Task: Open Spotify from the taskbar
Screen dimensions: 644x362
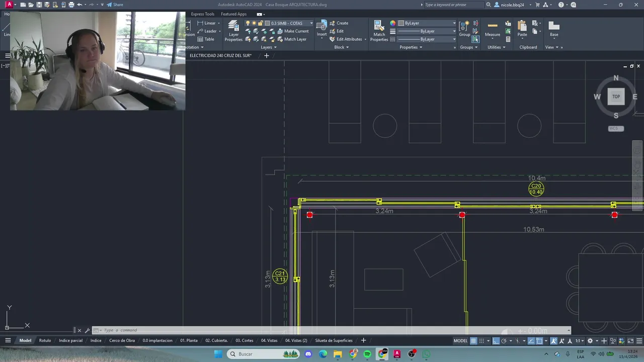Action: coord(367,354)
